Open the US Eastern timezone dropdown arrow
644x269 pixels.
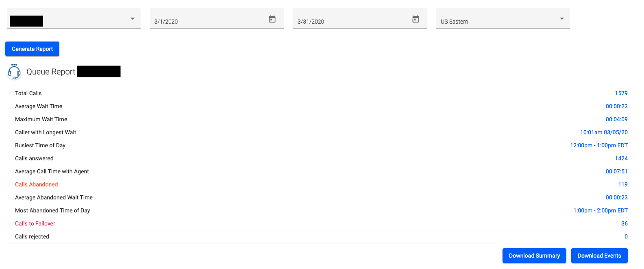561,18
